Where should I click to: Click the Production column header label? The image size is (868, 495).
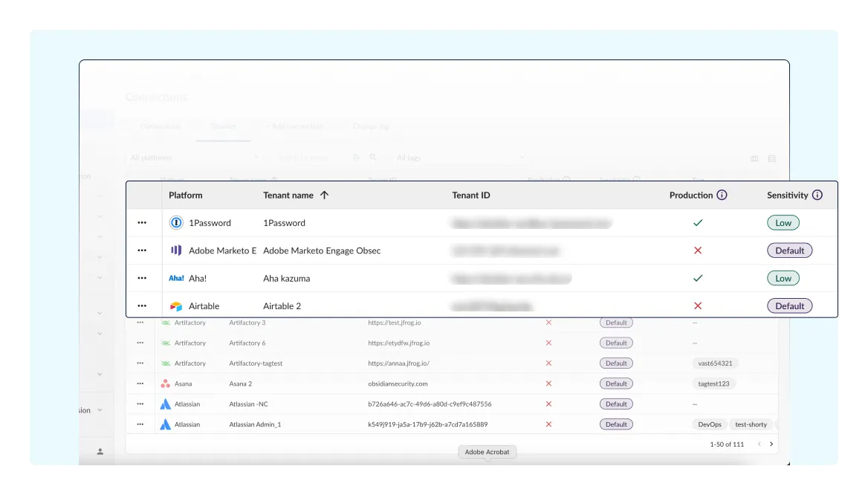click(691, 195)
